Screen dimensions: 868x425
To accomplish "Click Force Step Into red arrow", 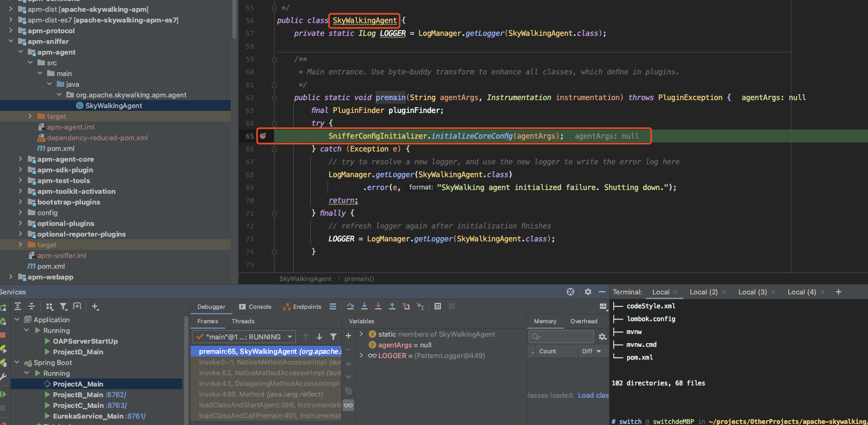I will tap(378, 306).
